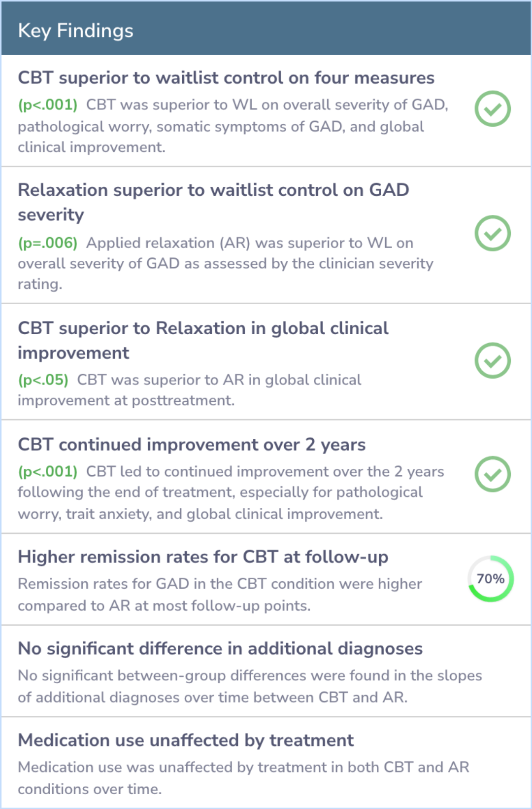Click checkmark icon for CBT superior to waitlist

(492, 109)
